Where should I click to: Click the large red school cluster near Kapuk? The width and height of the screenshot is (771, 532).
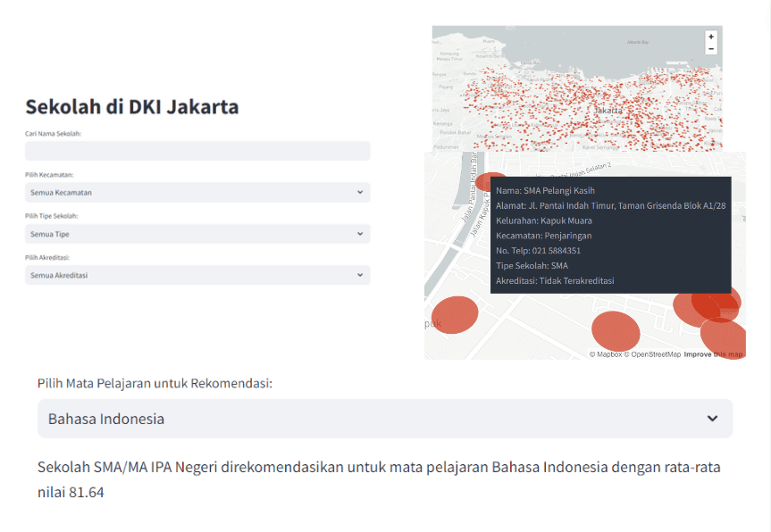[456, 315]
